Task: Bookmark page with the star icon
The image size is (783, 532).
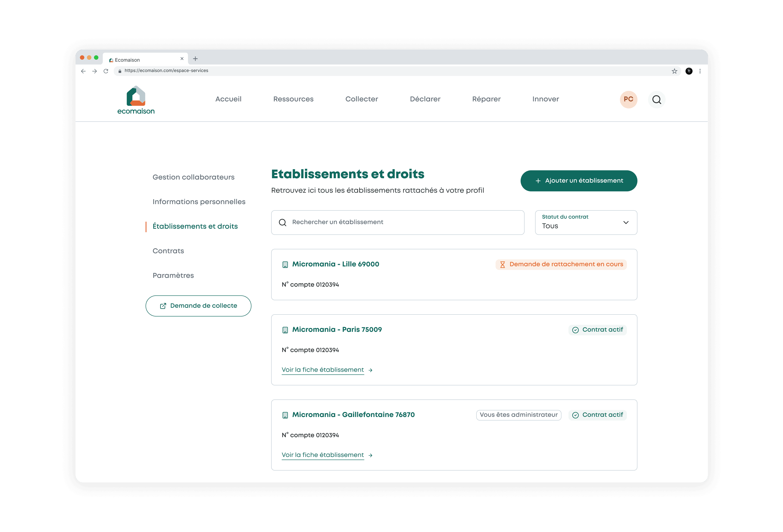Action: 674,71
